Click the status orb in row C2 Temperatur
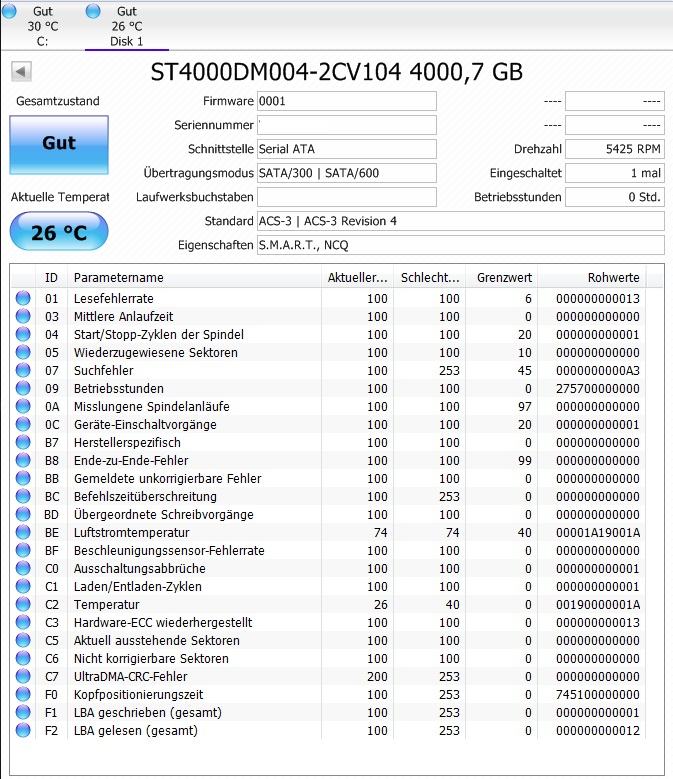 point(23,604)
